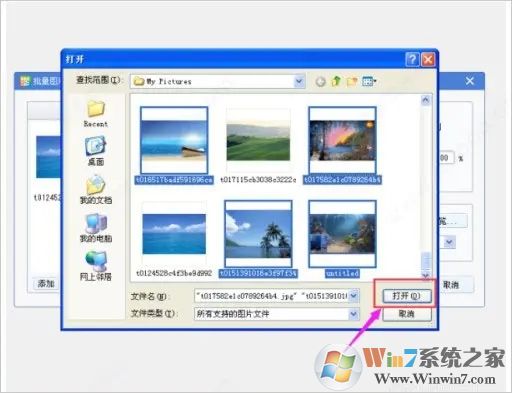The height and width of the screenshot is (393, 512).
Task: Select the 桌面 desktop shortcut
Action: coord(96,151)
